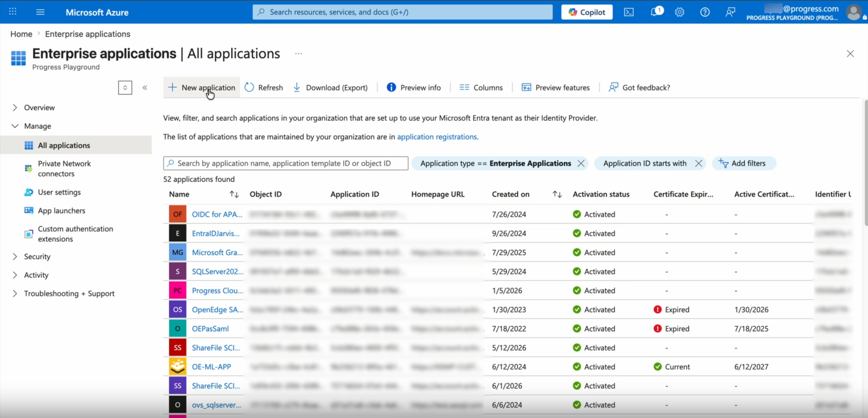Click Expired status in OEPasSaml row
Image resolution: width=868 pixels, height=418 pixels.
pyautogui.click(x=671, y=329)
